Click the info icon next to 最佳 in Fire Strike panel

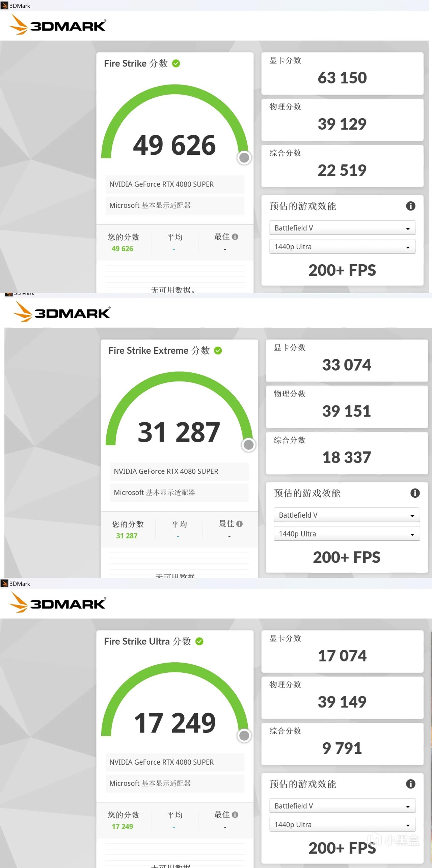235,237
